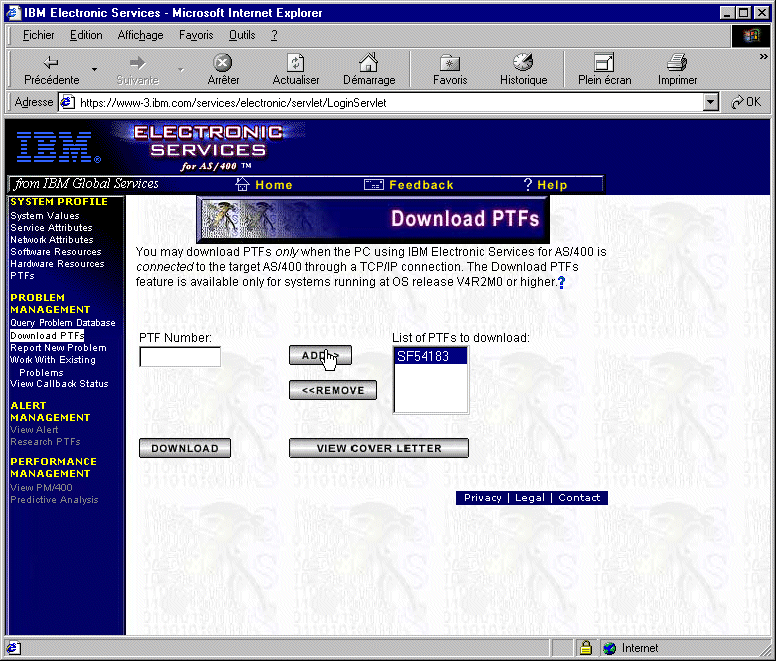Click the blue help question mark after V4R2M0
Screen dimensions: 776x661
561,282
